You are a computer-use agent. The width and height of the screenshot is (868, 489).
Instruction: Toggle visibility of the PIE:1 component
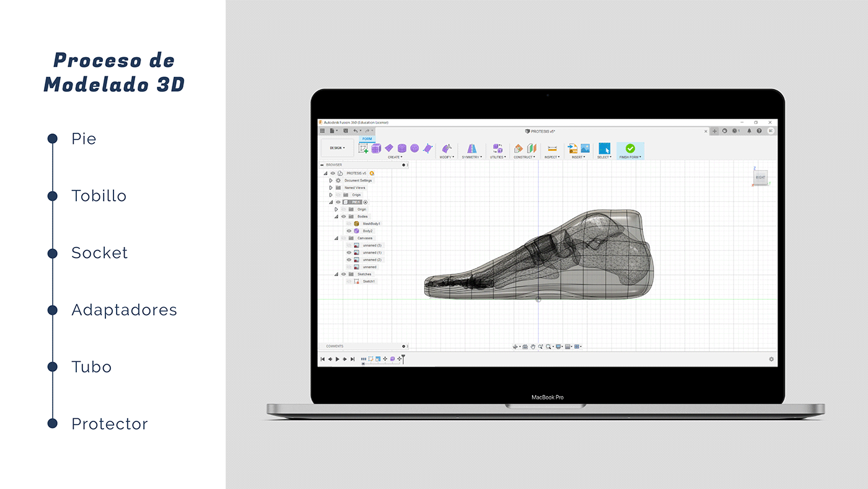(x=339, y=202)
